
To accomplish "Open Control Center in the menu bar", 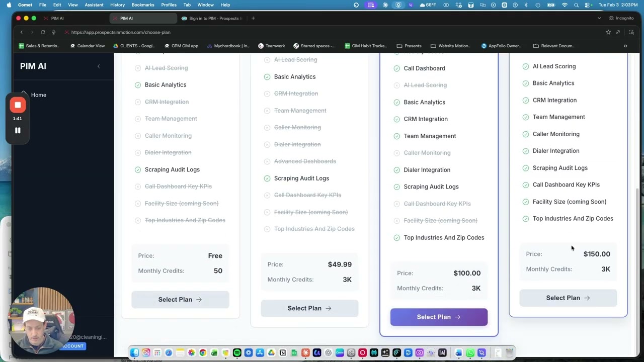I will [587, 5].
